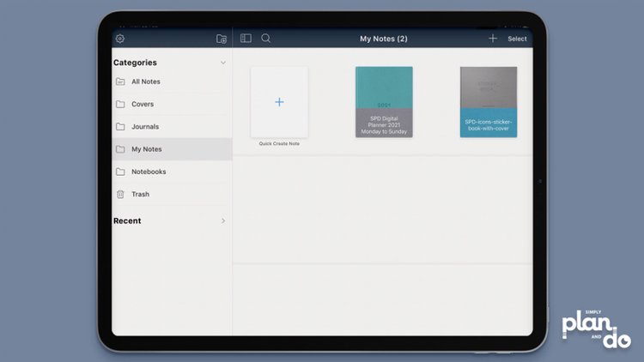Image resolution: width=644 pixels, height=362 pixels.
Task: Click the Quick Create Note label
Action: [279, 143]
